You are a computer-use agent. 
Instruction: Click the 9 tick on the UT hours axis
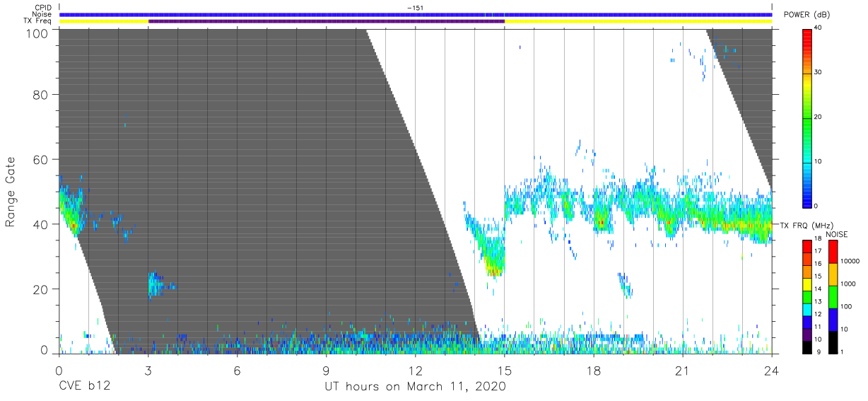327,371
